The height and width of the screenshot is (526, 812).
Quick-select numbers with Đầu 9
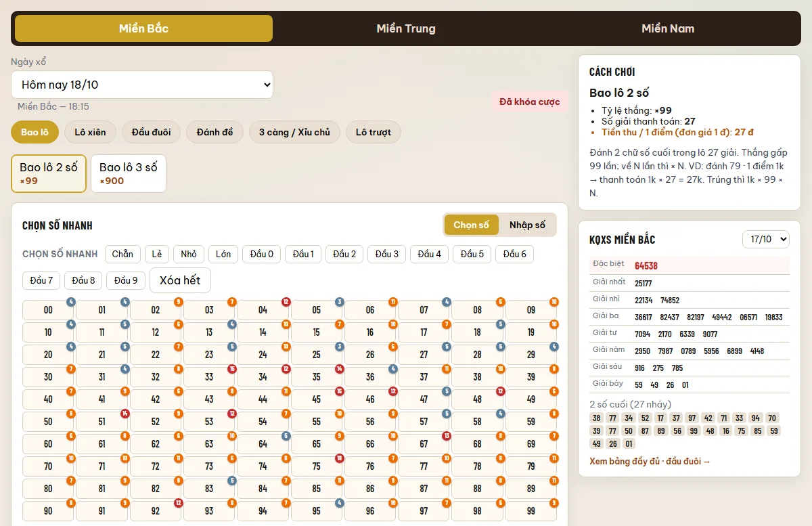point(126,280)
